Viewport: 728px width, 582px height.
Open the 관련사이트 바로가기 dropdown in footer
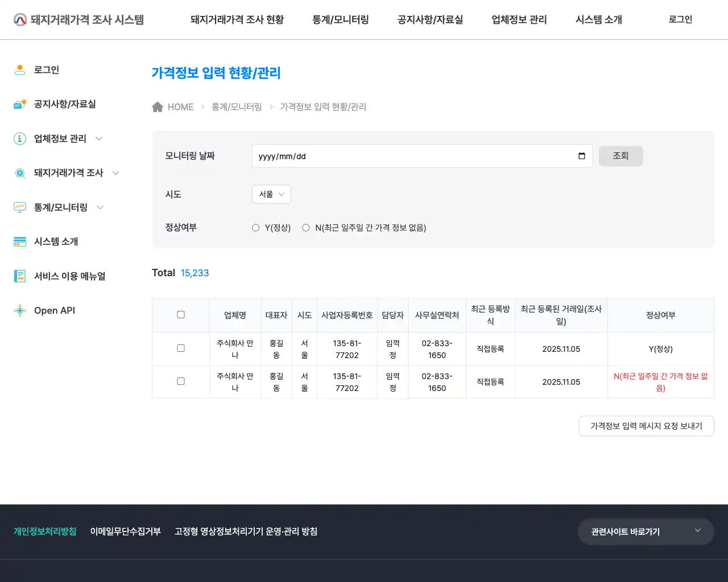[646, 531]
